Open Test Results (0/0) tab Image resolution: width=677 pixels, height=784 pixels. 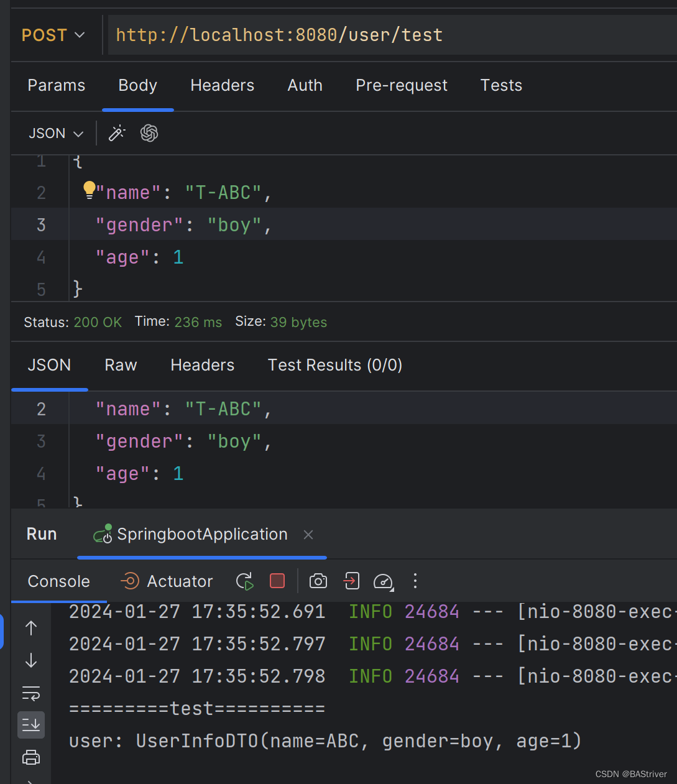coord(335,365)
